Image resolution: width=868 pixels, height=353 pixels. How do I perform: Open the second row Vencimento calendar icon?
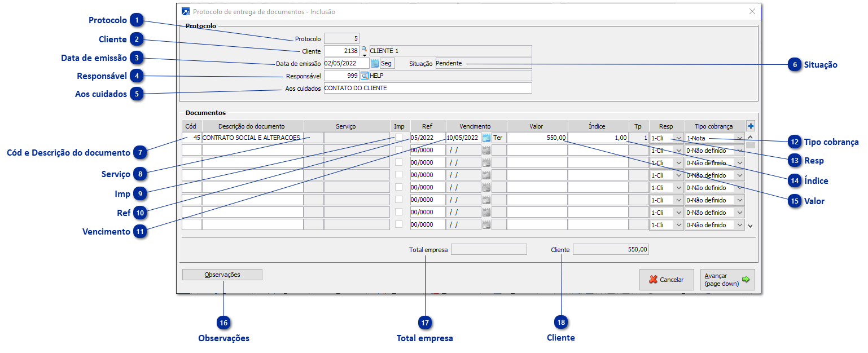tap(486, 151)
